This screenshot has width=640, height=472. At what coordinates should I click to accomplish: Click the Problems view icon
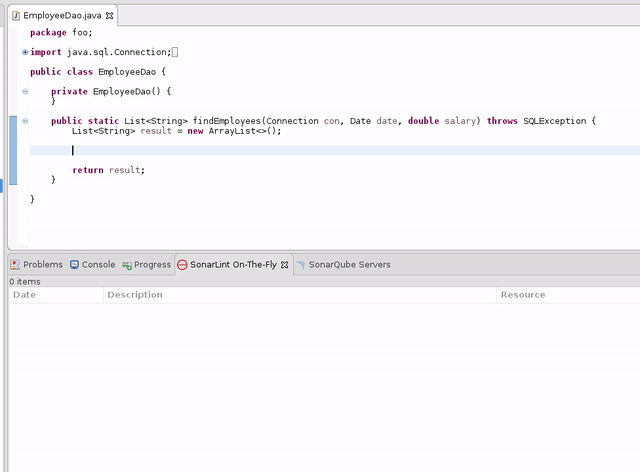pyautogui.click(x=15, y=265)
